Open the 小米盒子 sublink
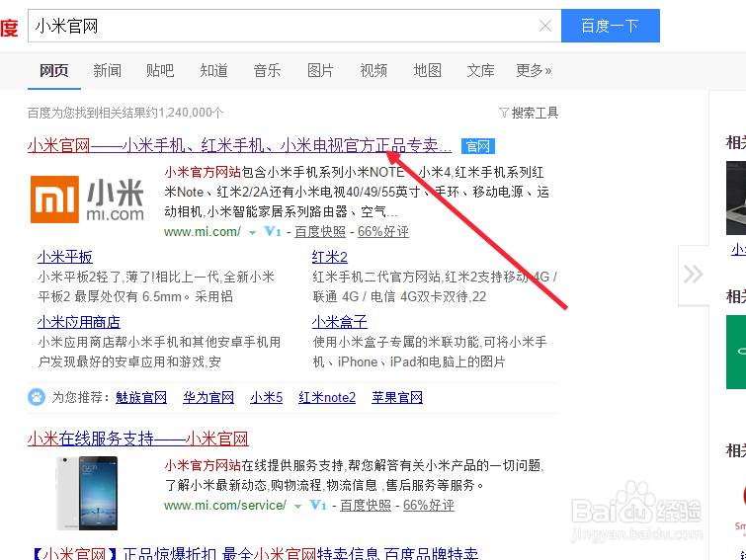This screenshot has height=560, width=746. coord(339,322)
